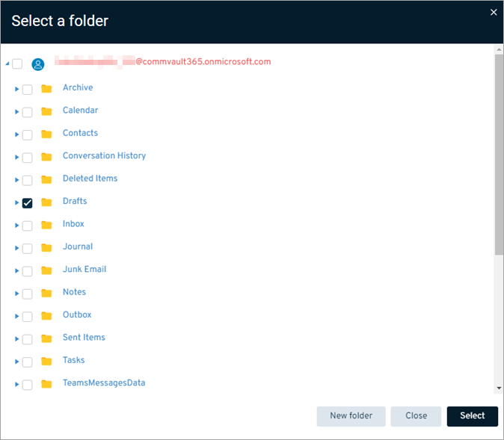Click the Calendar folder icon
504x440 pixels.
coord(46,112)
